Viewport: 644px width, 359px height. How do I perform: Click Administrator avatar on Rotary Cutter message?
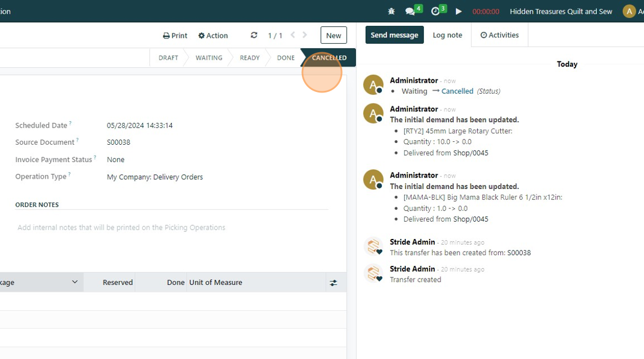pyautogui.click(x=373, y=114)
